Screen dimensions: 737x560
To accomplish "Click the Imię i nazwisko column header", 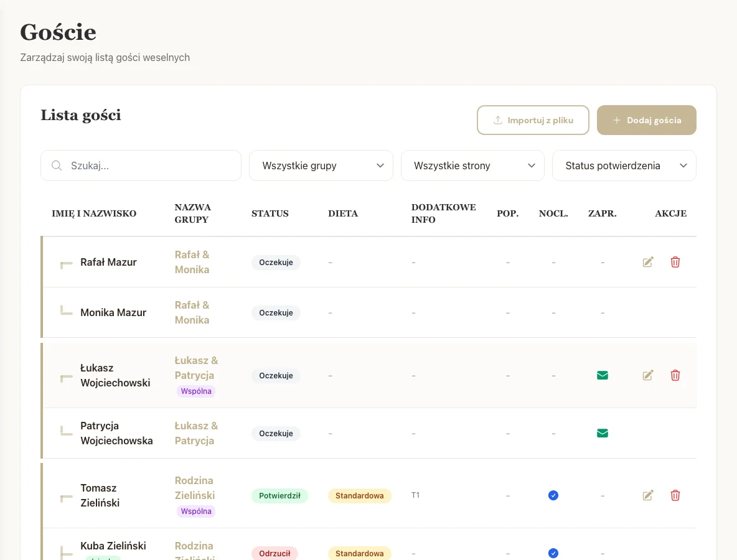I will (x=94, y=213).
